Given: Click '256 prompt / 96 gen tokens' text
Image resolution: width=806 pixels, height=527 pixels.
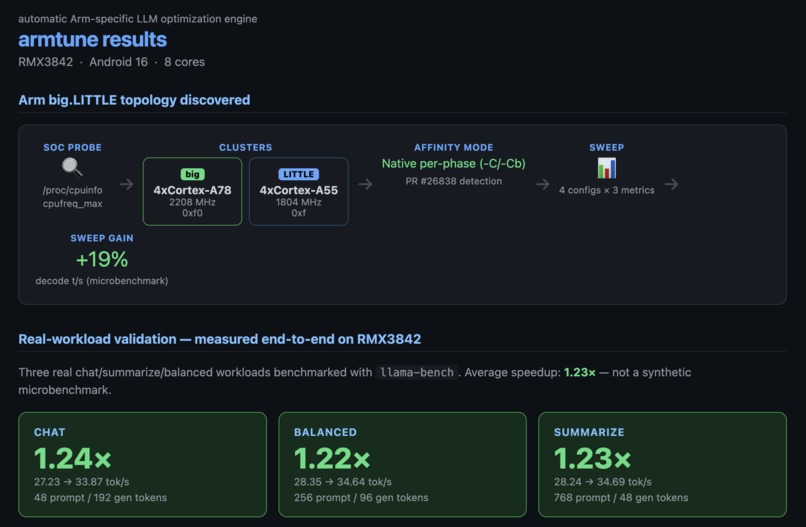Looking at the screenshot, I should 361,498.
